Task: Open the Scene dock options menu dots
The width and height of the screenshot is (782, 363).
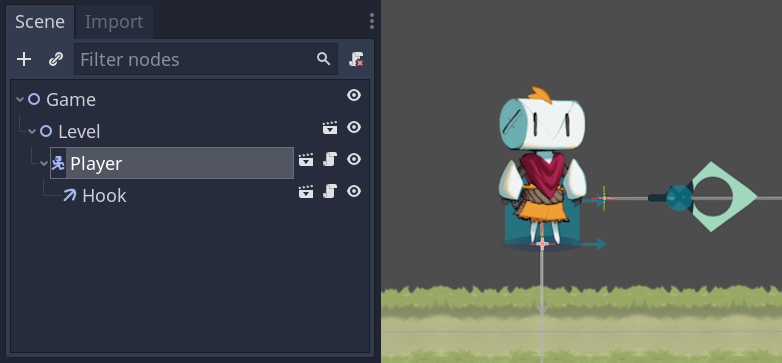Action: [372, 21]
